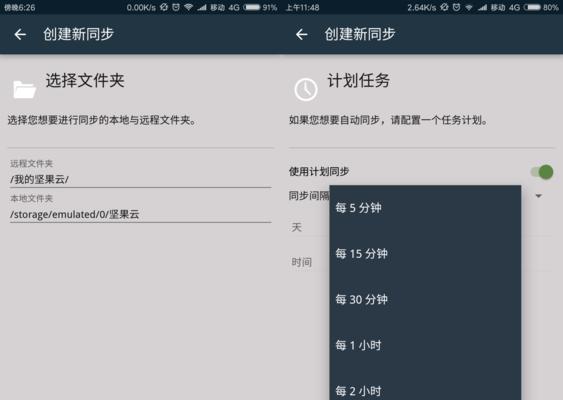This screenshot has height=400, width=563.
Task: Click the clock icon beside 计划任务
Action: (306, 89)
